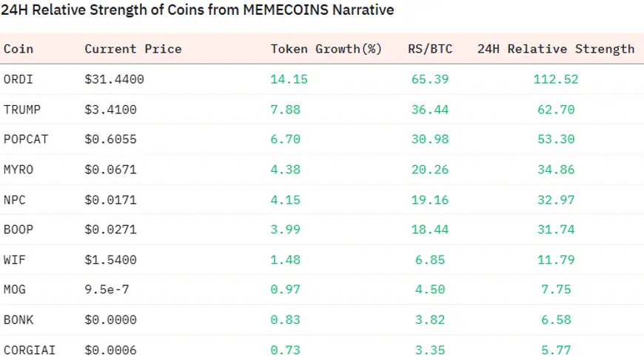Click ORDI's price of $31.4400

tap(114, 79)
